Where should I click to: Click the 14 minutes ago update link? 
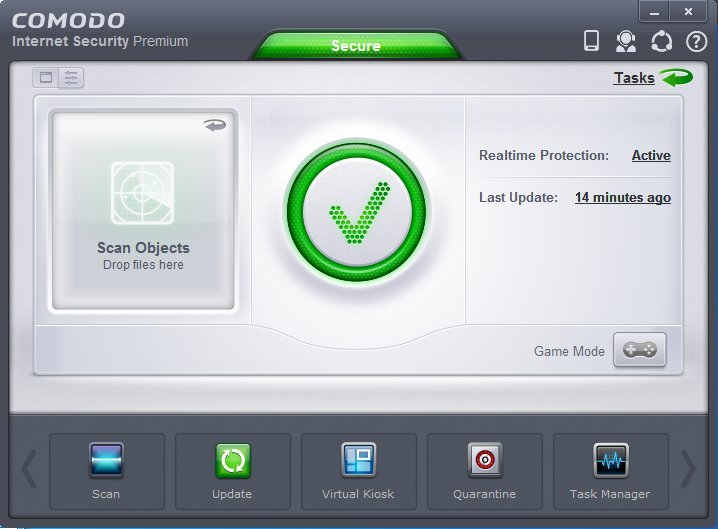623,197
